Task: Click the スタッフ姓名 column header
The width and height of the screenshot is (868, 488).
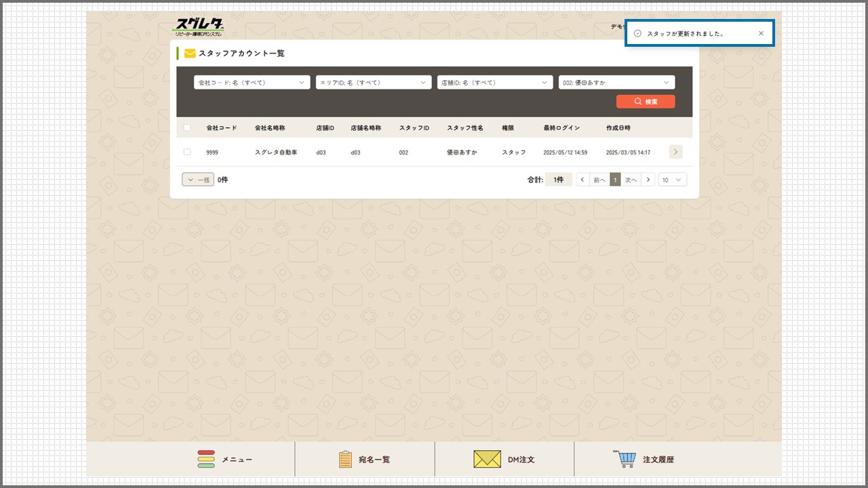Action: (x=465, y=128)
